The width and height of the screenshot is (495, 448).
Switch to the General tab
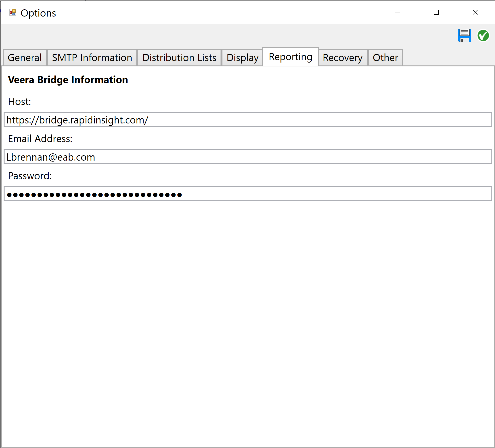click(24, 58)
